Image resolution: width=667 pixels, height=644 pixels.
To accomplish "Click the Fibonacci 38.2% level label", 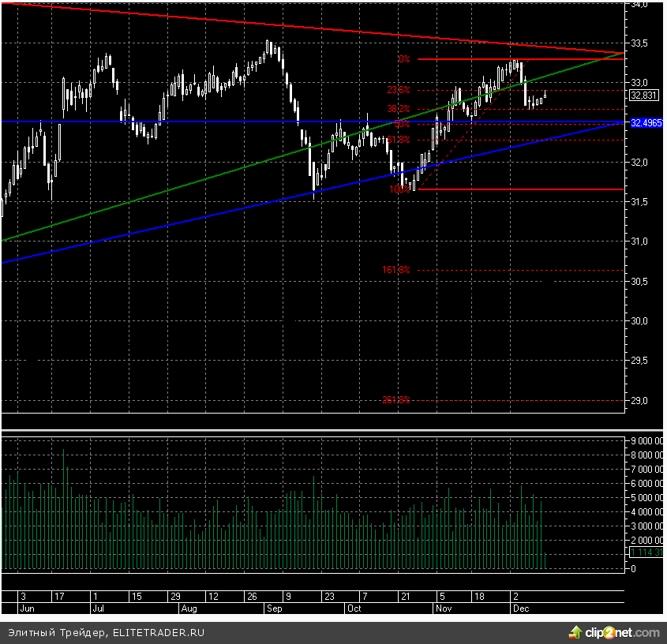I will pyautogui.click(x=399, y=109).
